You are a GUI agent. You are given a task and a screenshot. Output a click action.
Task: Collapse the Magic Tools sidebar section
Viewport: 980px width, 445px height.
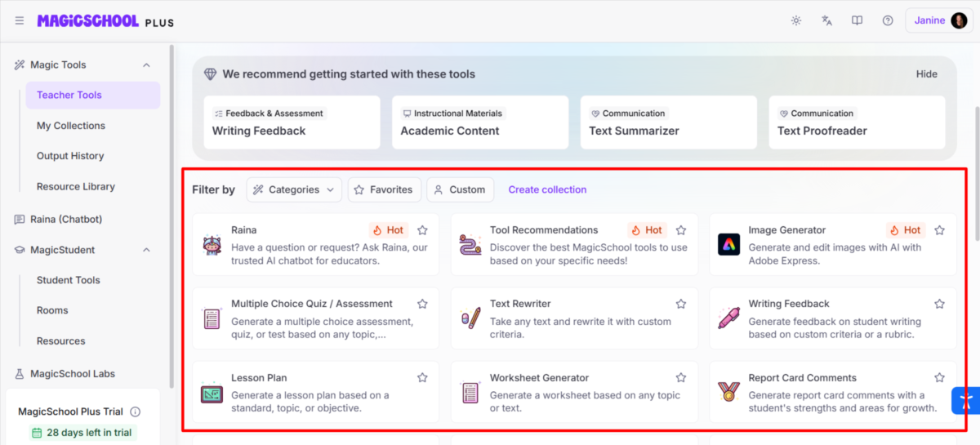point(146,65)
